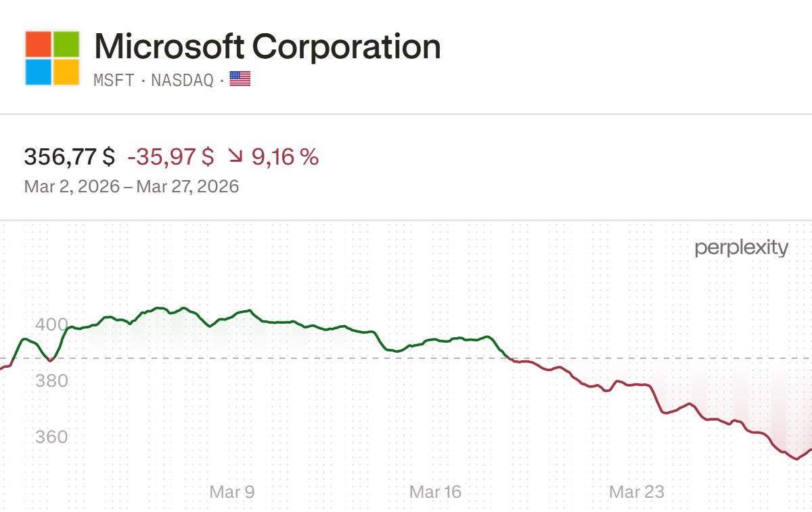The height and width of the screenshot is (512, 812).
Task: Select the Mar 23 date marker
Action: click(637, 492)
